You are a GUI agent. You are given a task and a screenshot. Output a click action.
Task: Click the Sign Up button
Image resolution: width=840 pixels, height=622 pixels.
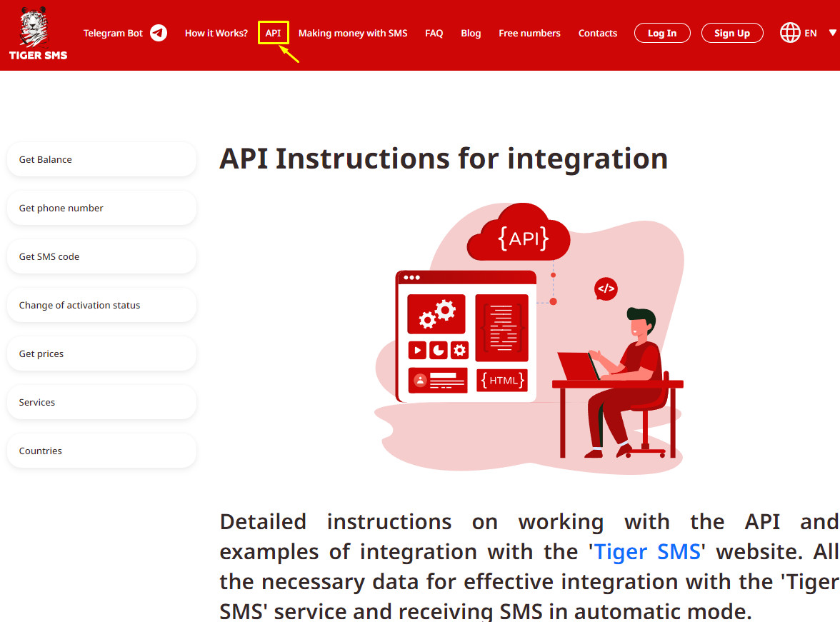pos(731,34)
